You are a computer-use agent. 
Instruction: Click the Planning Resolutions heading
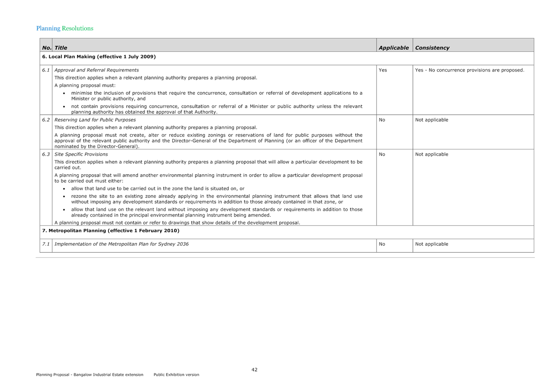click(x=65, y=28)
